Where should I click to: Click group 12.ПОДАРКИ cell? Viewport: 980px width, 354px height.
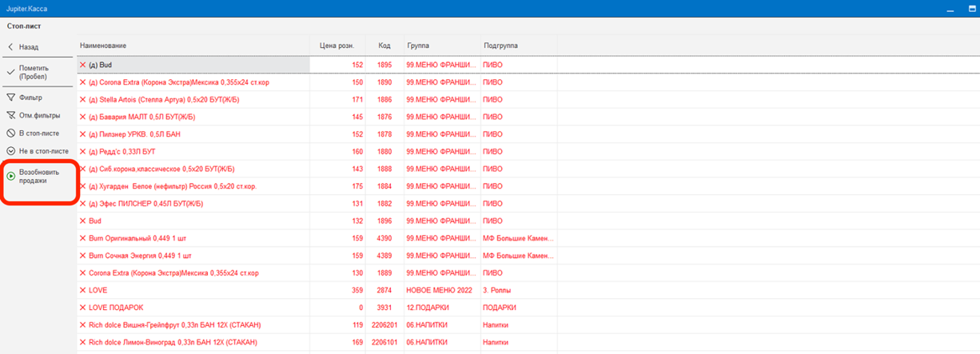[x=429, y=308]
